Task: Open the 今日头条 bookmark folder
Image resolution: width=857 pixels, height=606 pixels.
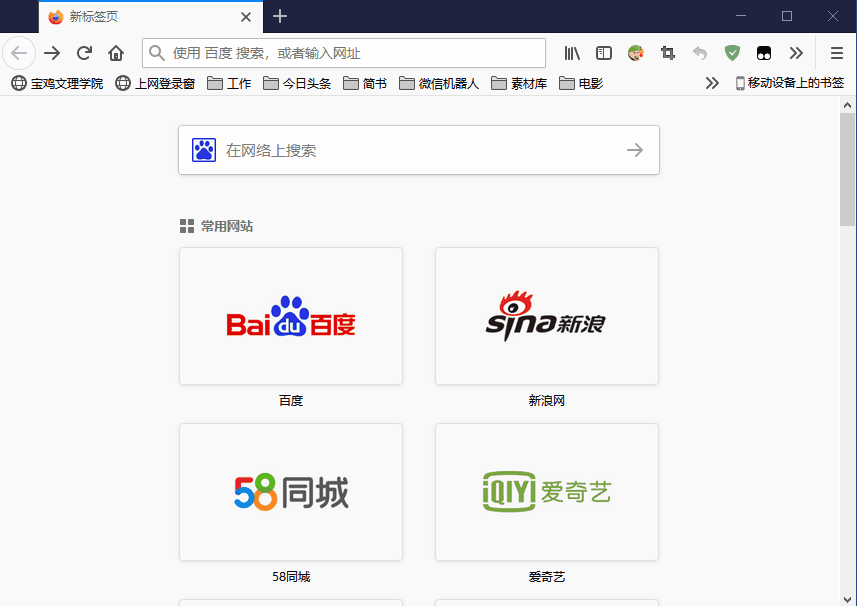Action: (x=297, y=83)
